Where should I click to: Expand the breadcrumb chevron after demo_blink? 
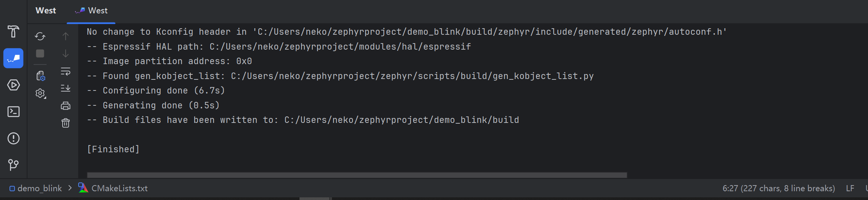click(70, 188)
